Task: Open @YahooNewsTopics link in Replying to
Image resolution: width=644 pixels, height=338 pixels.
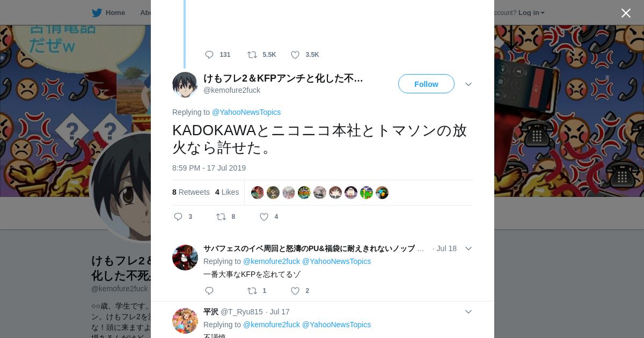Action: click(246, 112)
